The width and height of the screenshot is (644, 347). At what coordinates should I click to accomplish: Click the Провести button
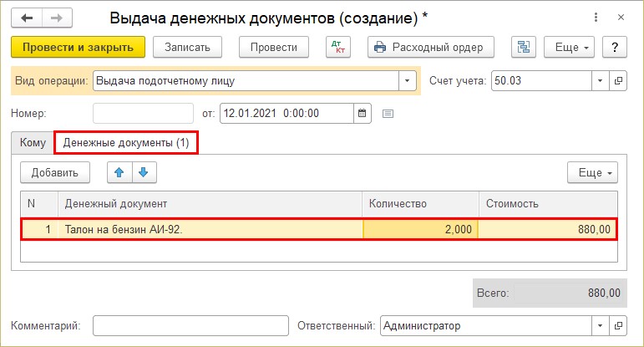[273, 48]
